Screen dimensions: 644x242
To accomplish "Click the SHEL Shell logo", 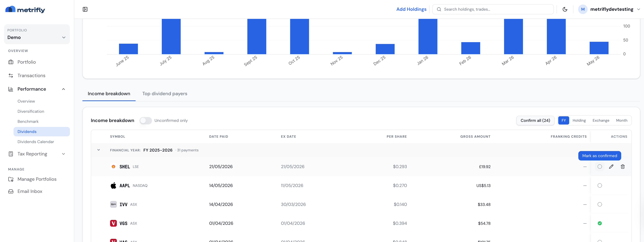I will tap(113, 167).
